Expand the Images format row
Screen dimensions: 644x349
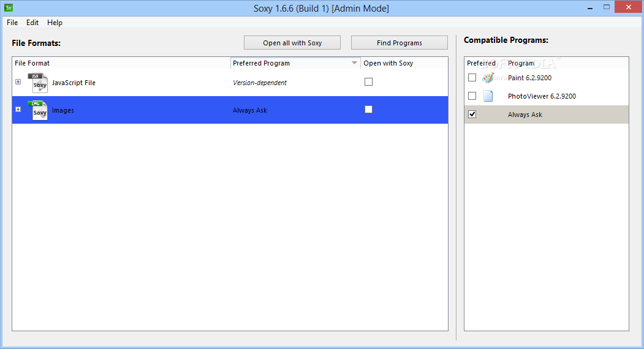click(18, 109)
